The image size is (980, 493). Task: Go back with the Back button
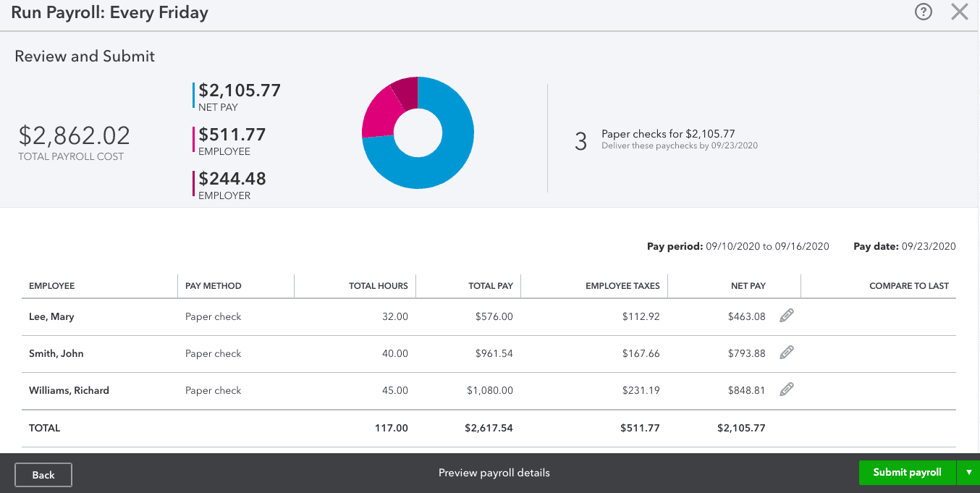(x=43, y=475)
